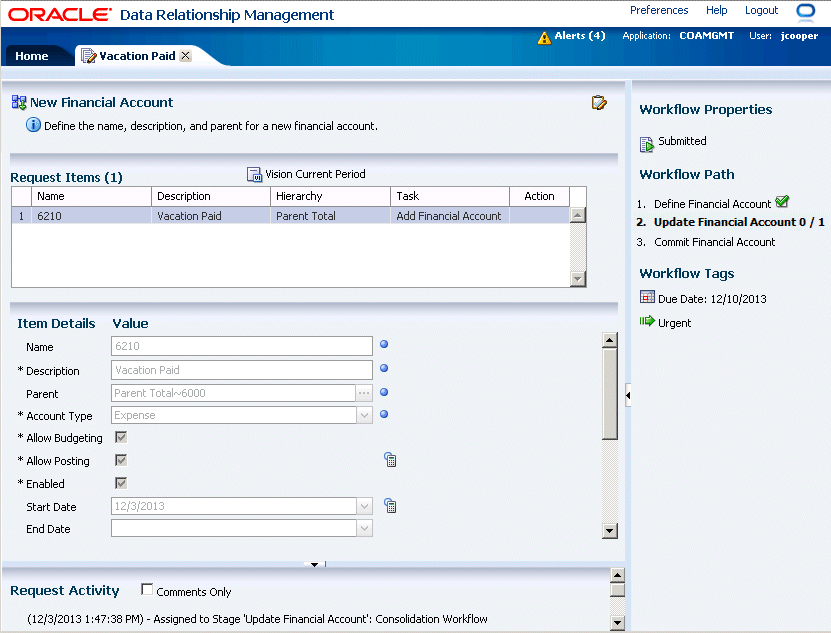
Task: Click the Name input field
Action: (242, 346)
